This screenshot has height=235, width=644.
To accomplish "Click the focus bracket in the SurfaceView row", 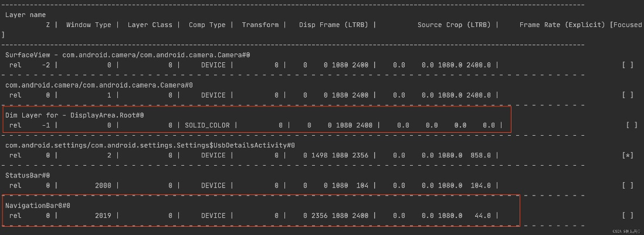I will point(627,65).
